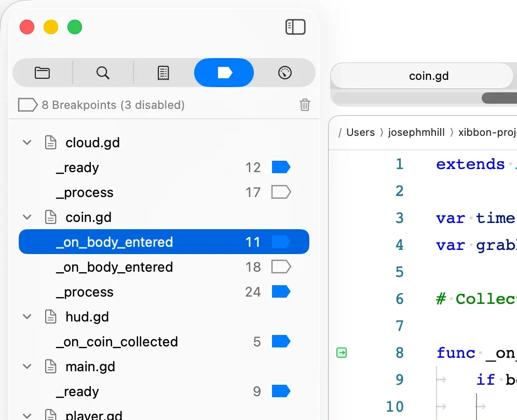Click 'josephmhill' in the path breadcrumb

point(416,132)
